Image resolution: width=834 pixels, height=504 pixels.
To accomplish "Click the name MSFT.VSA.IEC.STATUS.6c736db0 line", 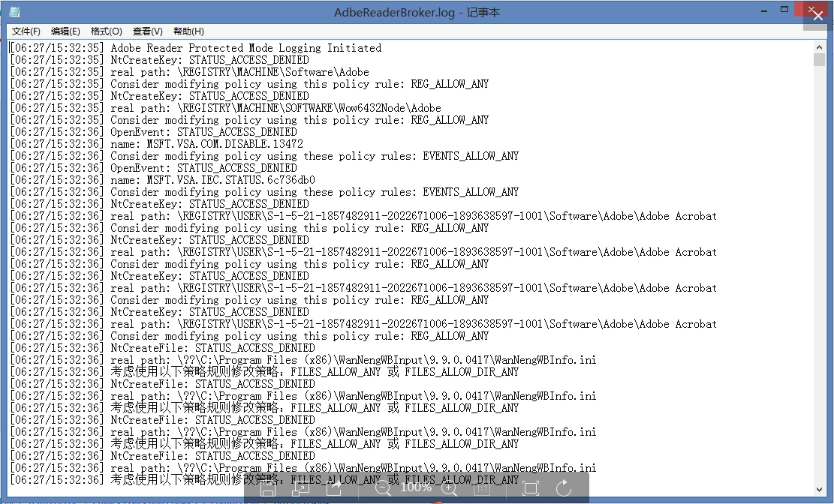I will (x=212, y=180).
